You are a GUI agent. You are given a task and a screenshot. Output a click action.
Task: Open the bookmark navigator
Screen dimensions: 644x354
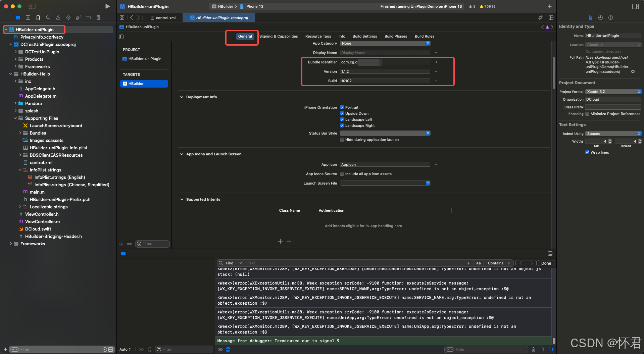coord(38,17)
